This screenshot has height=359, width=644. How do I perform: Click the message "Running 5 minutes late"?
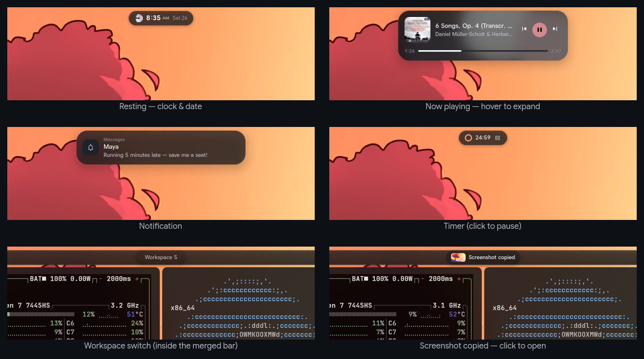point(132,155)
